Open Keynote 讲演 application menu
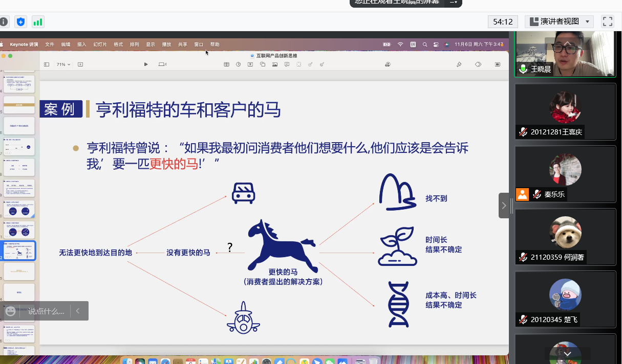 24,44
